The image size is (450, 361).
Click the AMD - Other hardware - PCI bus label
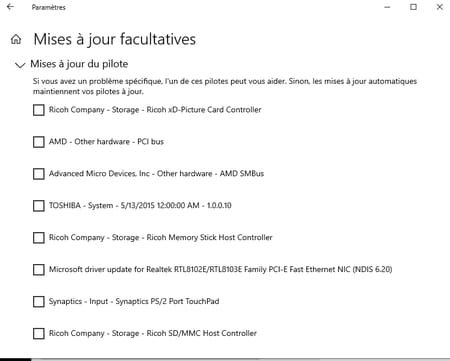pos(106,142)
